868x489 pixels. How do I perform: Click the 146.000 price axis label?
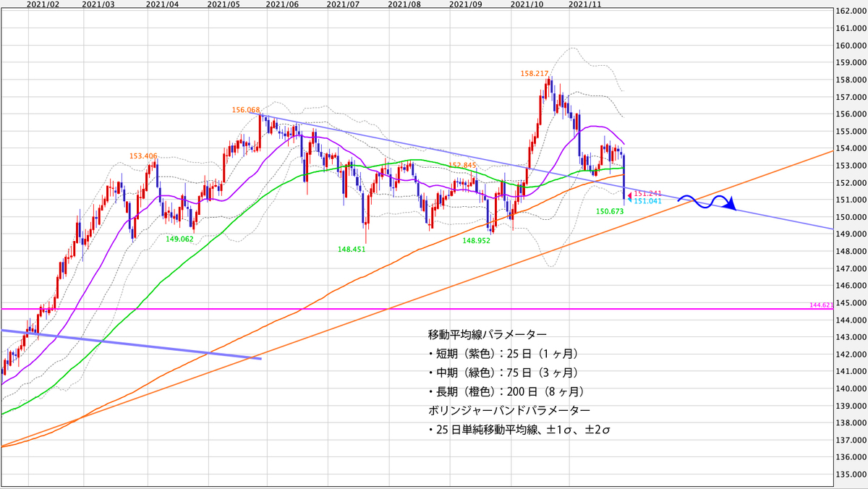tap(851, 286)
